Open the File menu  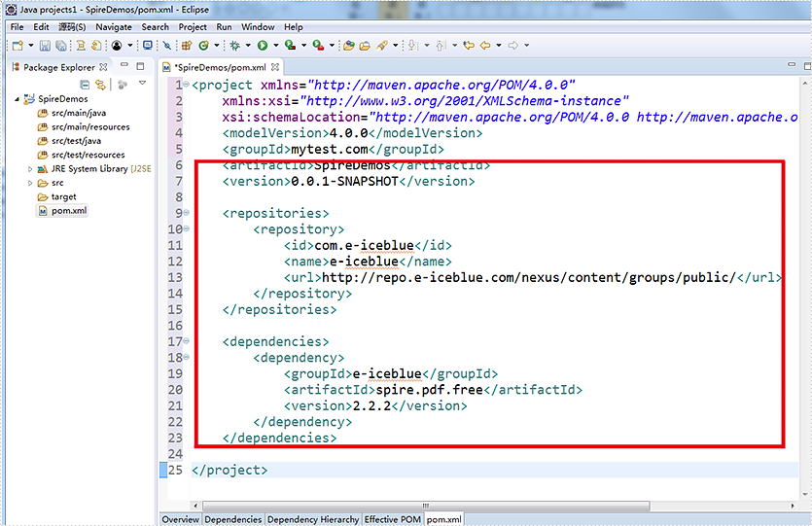pyautogui.click(x=17, y=27)
